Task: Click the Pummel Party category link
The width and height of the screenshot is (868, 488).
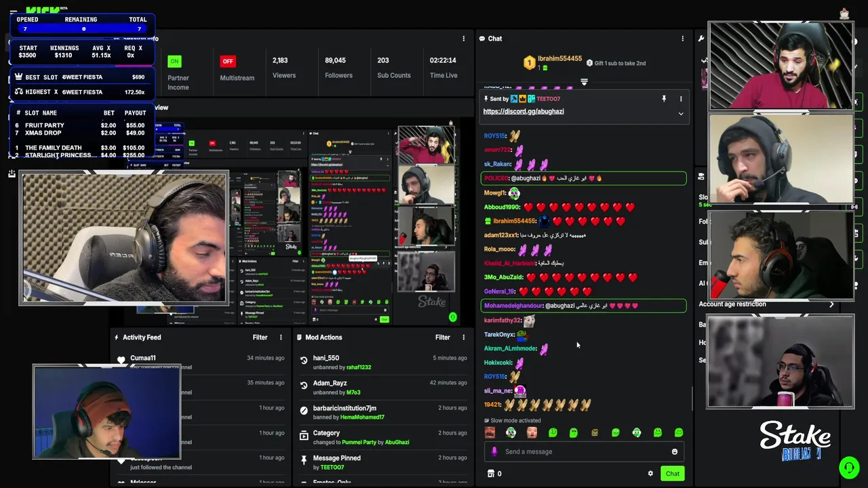Action: [x=358, y=443]
